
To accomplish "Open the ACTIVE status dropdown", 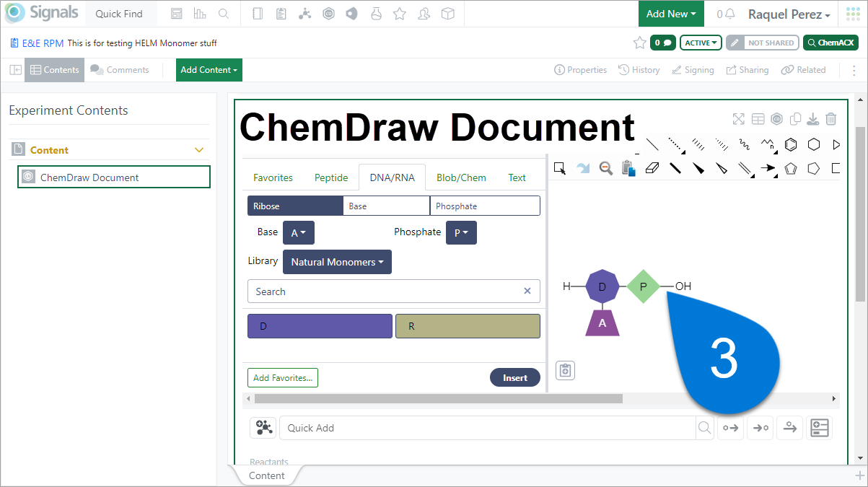I will [702, 43].
